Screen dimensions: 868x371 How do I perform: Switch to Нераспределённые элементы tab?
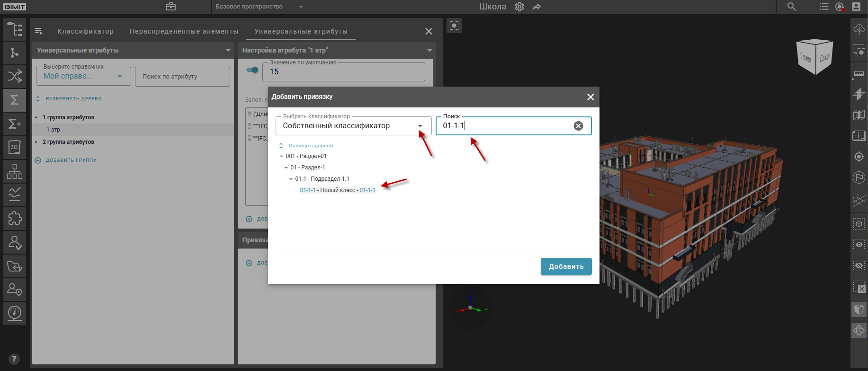pyautogui.click(x=184, y=31)
